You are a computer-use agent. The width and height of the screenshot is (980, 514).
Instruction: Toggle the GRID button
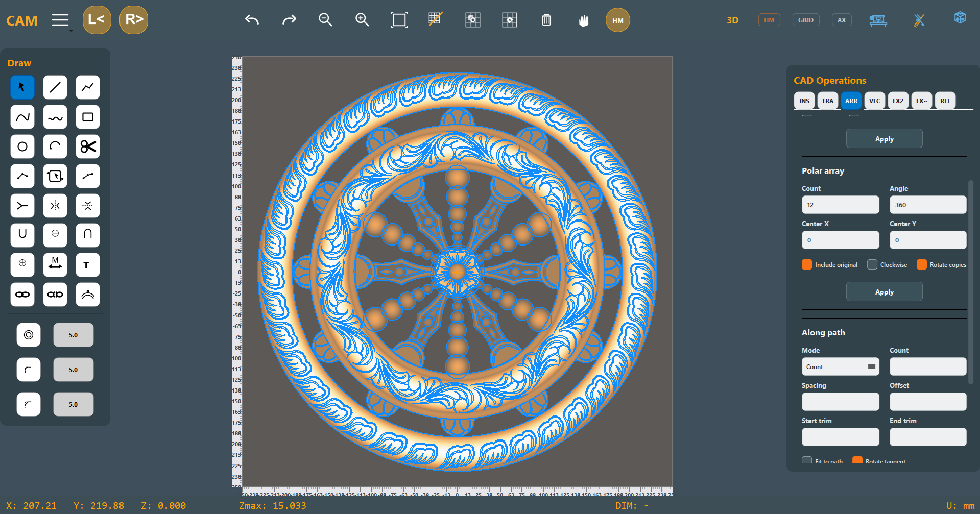806,20
